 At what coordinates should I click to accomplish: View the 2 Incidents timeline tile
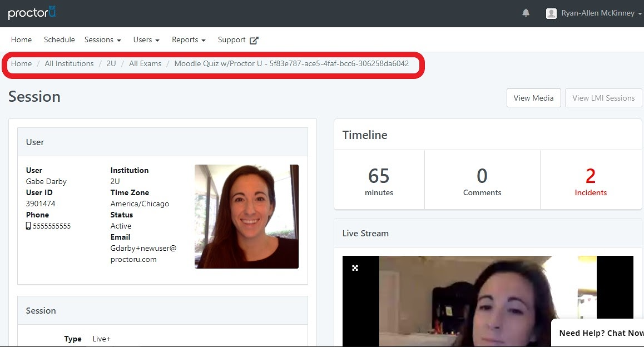pos(591,181)
